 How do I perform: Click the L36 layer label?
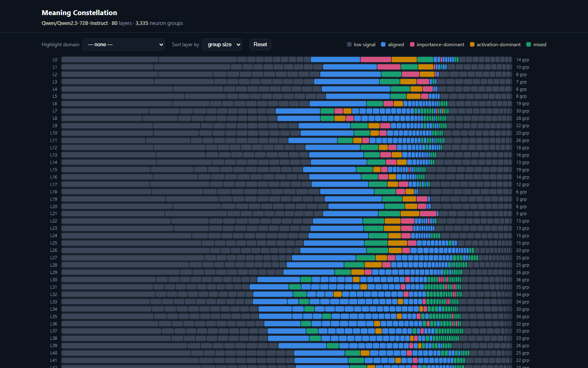pyautogui.click(x=53, y=324)
